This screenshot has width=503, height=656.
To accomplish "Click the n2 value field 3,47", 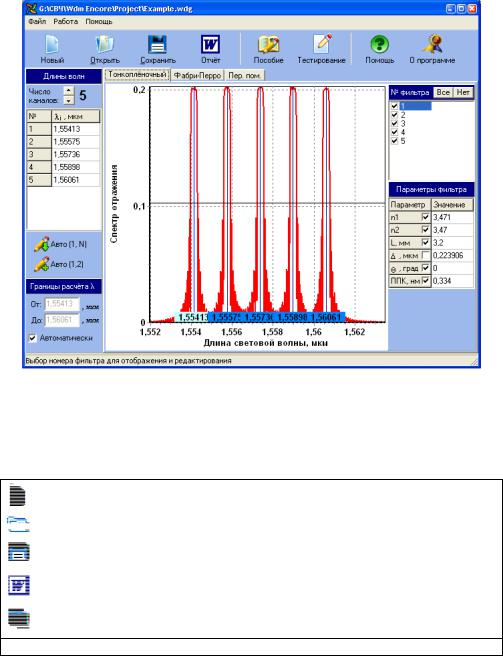I will tap(452, 230).
